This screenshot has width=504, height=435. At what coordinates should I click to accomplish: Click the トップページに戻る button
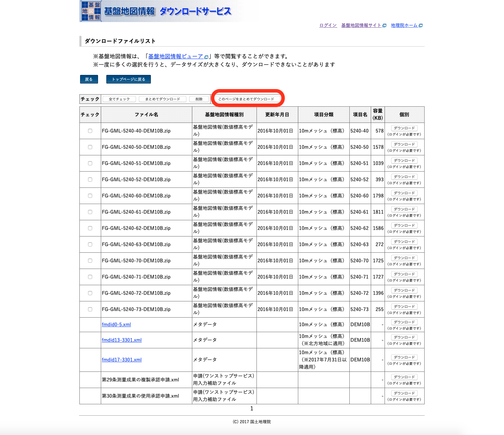[128, 79]
